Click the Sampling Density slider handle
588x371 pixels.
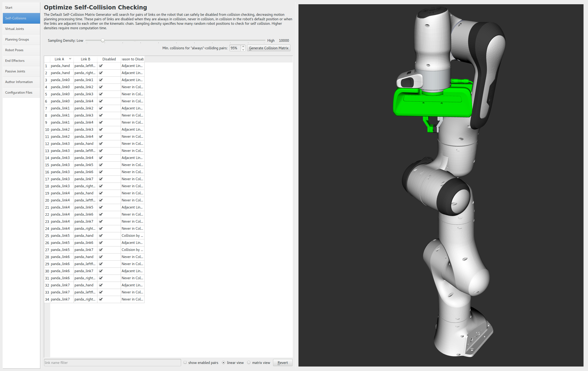click(103, 41)
